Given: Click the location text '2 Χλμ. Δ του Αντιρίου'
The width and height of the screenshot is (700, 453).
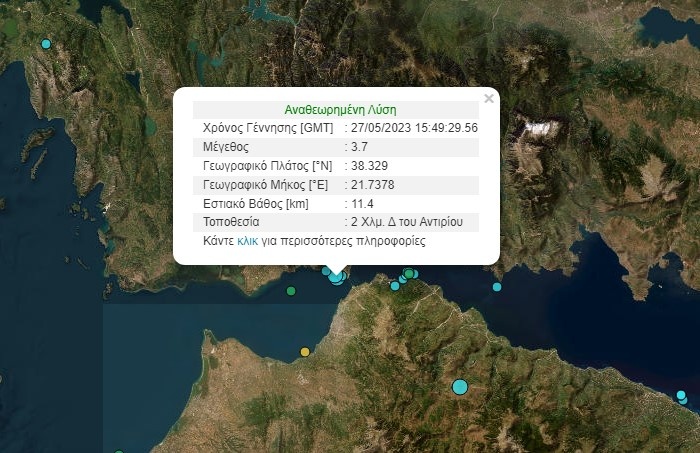Looking at the screenshot, I should click(x=412, y=222).
